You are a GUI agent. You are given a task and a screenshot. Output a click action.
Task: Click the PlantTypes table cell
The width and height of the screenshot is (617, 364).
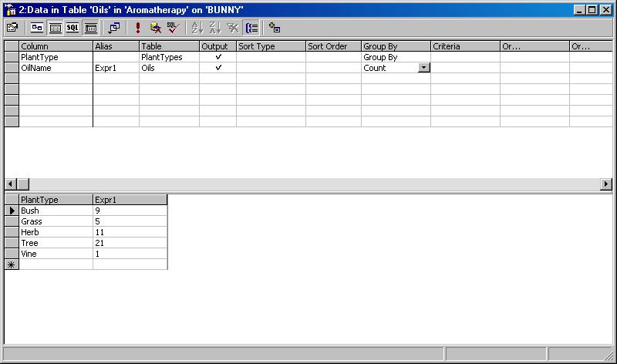click(x=169, y=56)
